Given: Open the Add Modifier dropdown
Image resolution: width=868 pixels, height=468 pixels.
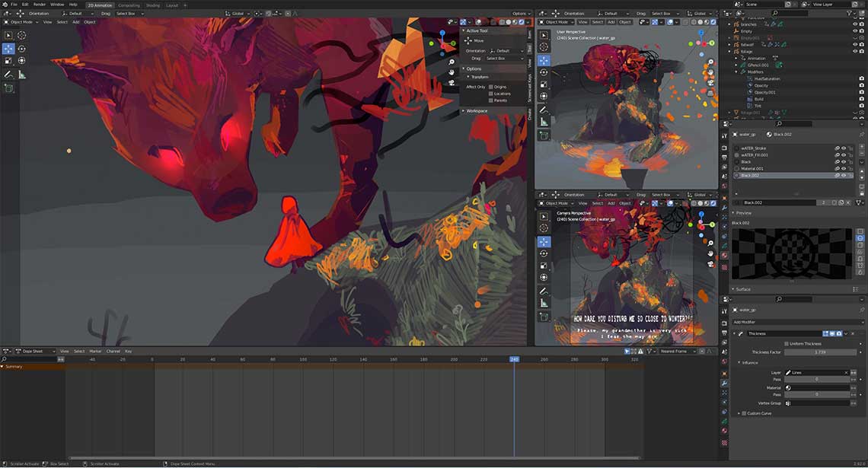Looking at the screenshot, I should point(797,322).
